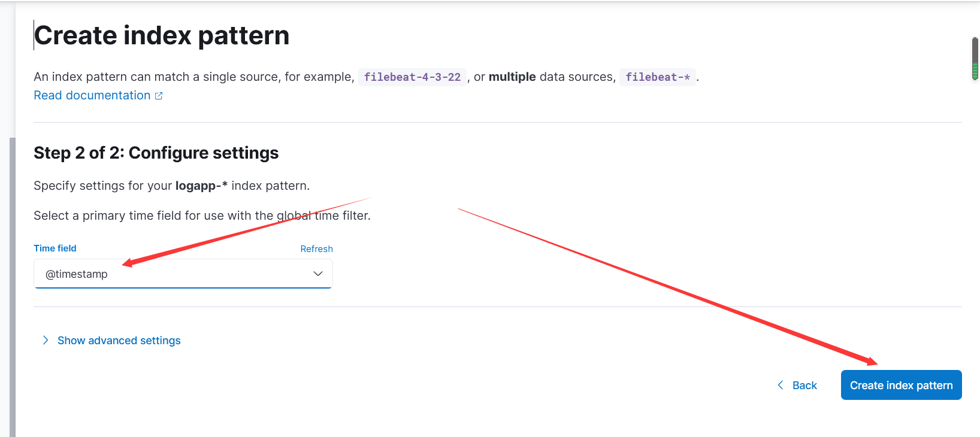Click the filebeat-4-3-22 code example
980x437 pixels.
412,77
